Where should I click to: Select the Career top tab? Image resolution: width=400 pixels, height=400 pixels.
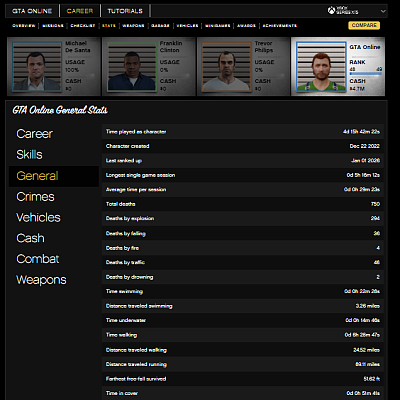pyautogui.click(x=80, y=11)
